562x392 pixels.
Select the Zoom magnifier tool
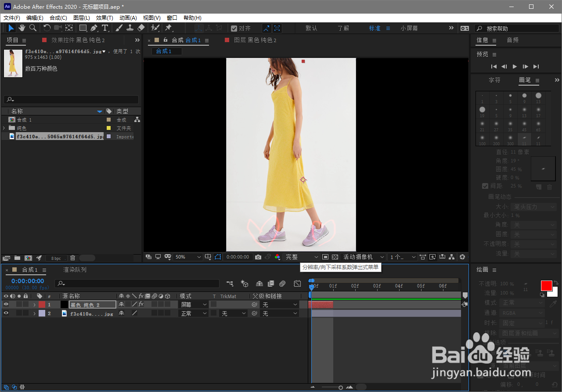click(33, 28)
